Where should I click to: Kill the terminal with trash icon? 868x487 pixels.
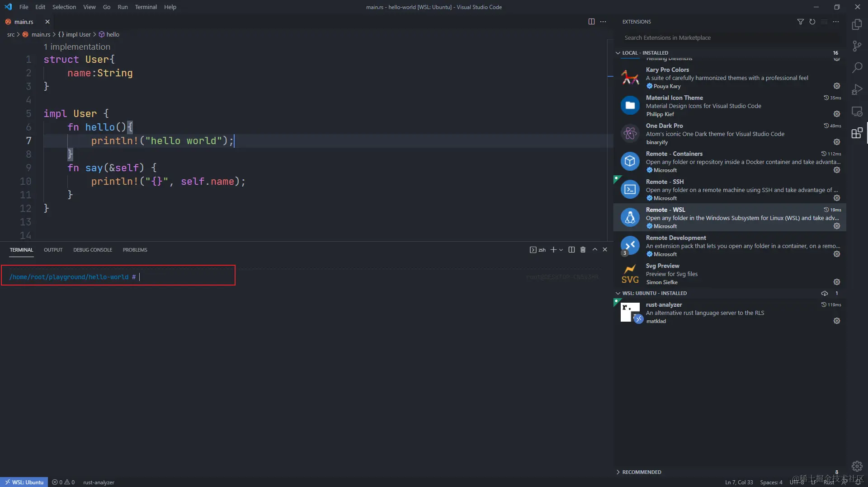[x=583, y=250]
